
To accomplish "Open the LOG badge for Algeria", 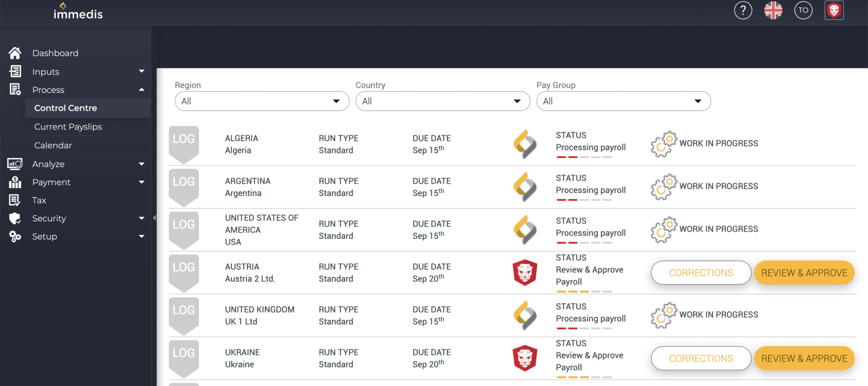I will click(184, 143).
